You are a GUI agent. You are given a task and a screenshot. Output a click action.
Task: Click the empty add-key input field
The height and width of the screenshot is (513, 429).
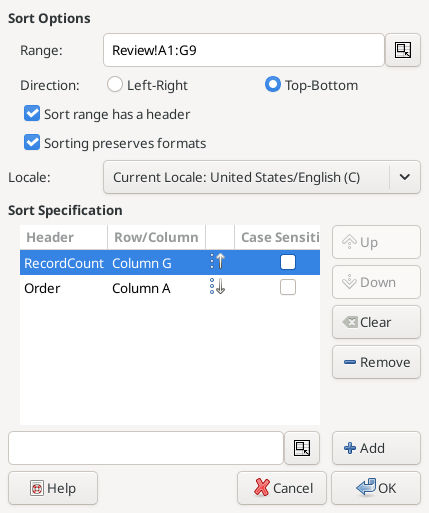point(146,448)
